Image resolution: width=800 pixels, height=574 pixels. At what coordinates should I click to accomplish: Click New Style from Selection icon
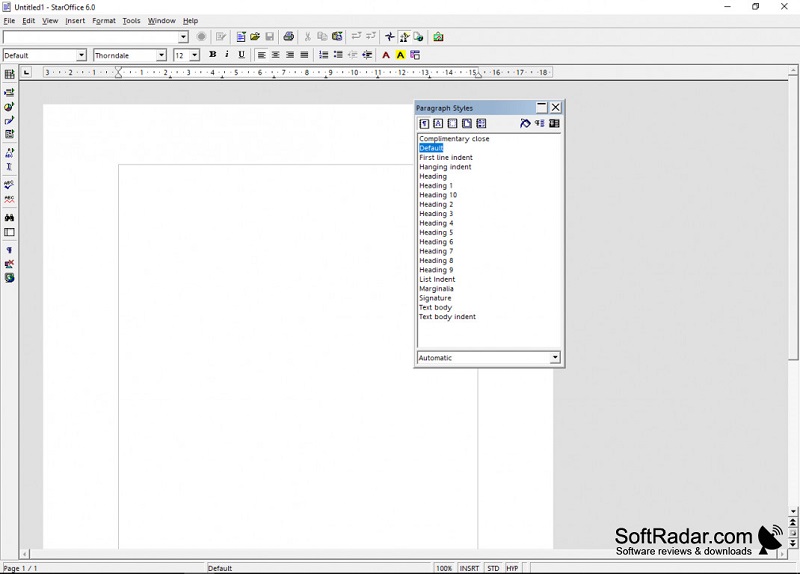pyautogui.click(x=540, y=123)
